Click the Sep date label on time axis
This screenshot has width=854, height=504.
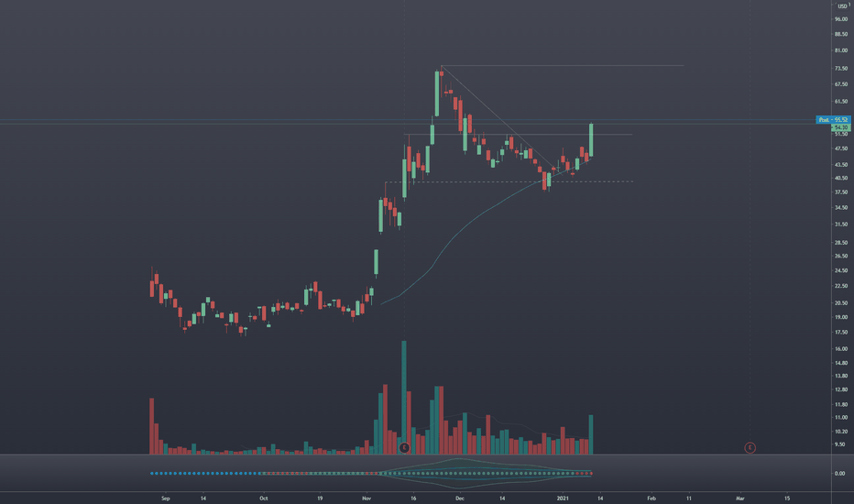pos(166,498)
